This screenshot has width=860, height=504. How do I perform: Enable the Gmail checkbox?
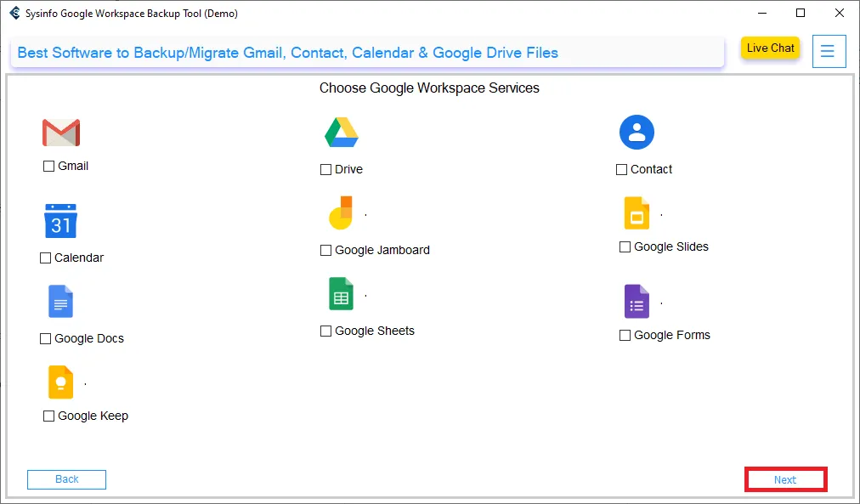coord(49,167)
